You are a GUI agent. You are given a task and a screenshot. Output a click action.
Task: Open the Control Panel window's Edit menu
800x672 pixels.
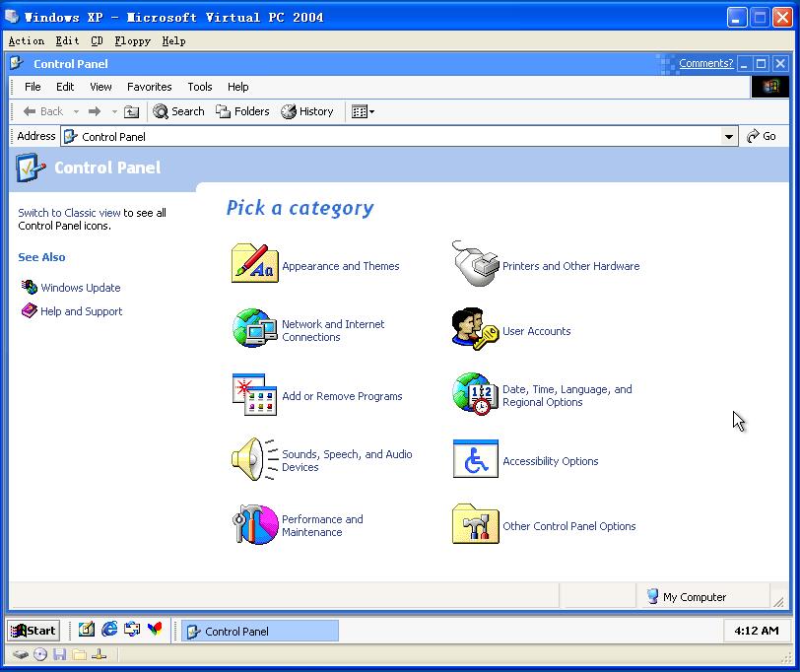pyautogui.click(x=65, y=87)
